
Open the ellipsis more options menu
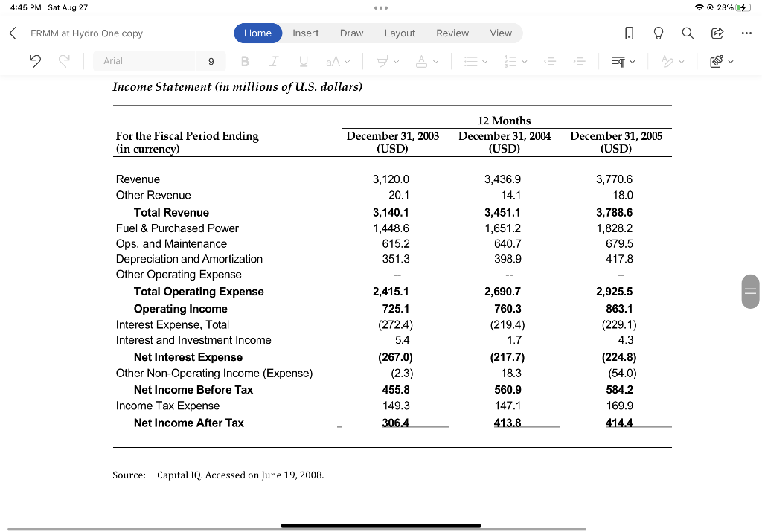(x=746, y=33)
